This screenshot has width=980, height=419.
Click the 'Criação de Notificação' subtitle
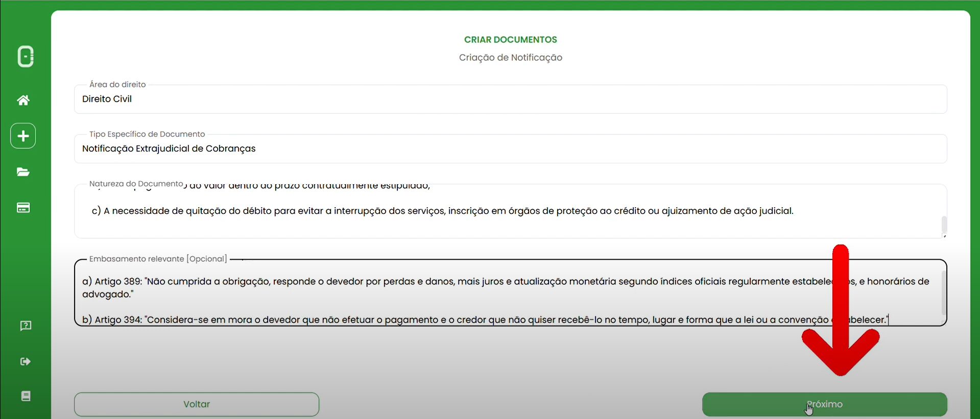511,58
